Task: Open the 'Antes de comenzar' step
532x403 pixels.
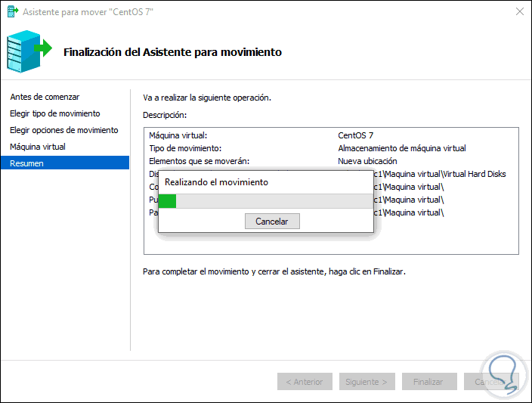Action: coord(45,97)
